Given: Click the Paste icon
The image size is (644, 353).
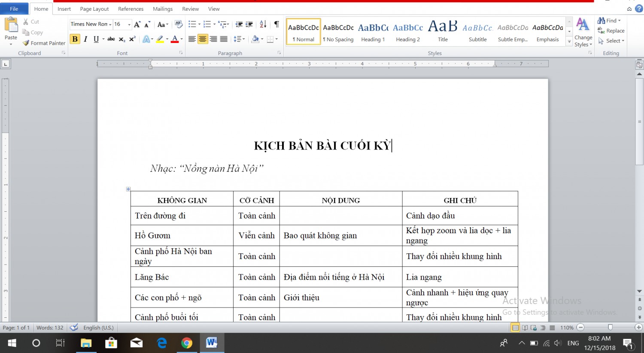Looking at the screenshot, I should 11,26.
